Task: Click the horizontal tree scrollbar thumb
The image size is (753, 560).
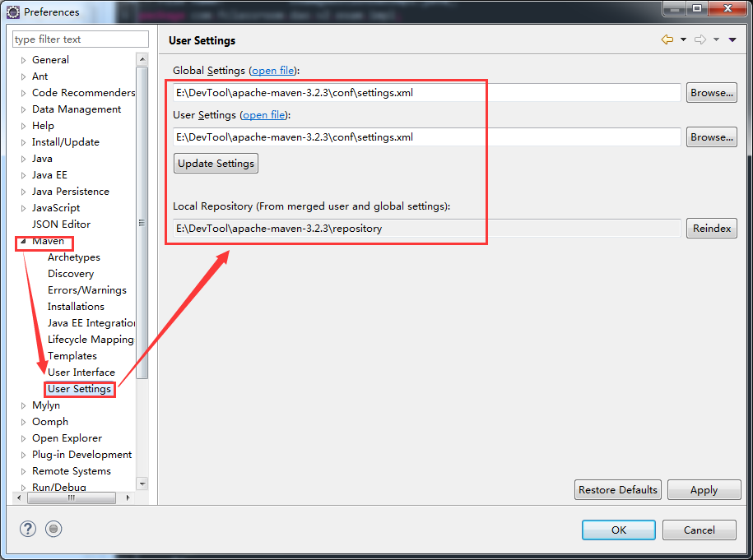Action: coord(72,498)
